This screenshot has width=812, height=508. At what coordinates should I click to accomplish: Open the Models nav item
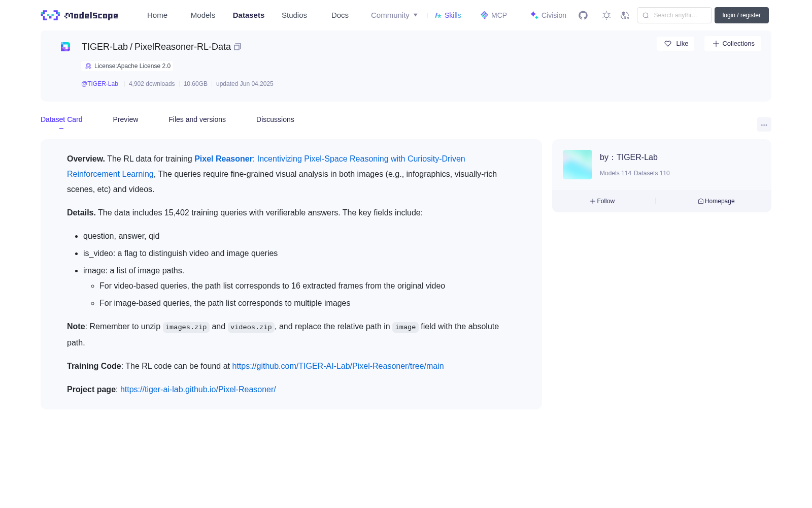203,15
